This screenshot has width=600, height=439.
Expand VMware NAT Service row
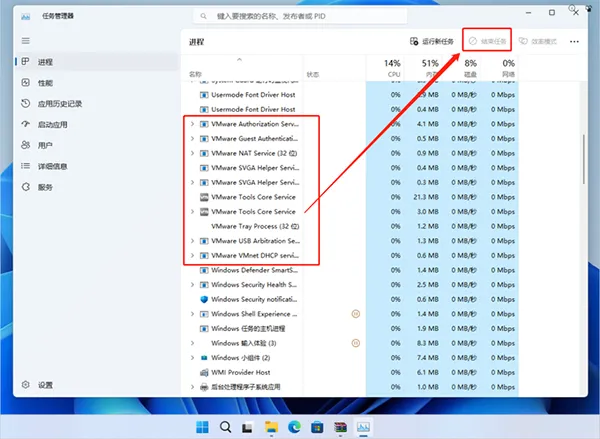[x=192, y=153]
